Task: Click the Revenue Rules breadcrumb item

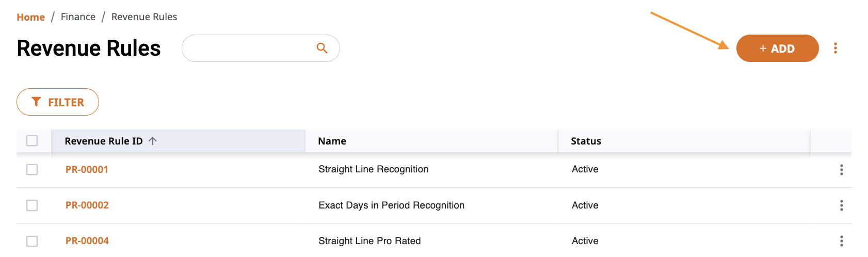Action: pyautogui.click(x=144, y=17)
